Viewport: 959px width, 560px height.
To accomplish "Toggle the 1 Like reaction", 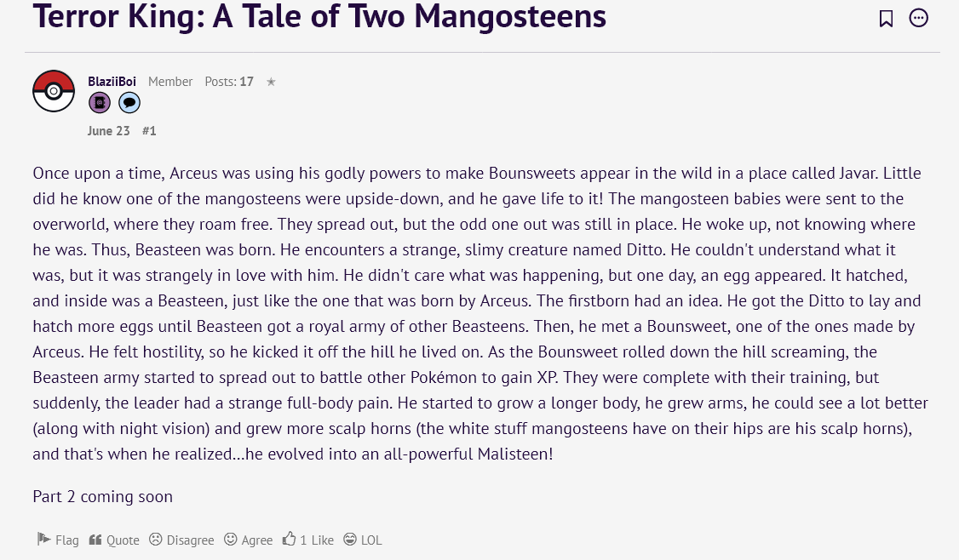I will 317,540.
